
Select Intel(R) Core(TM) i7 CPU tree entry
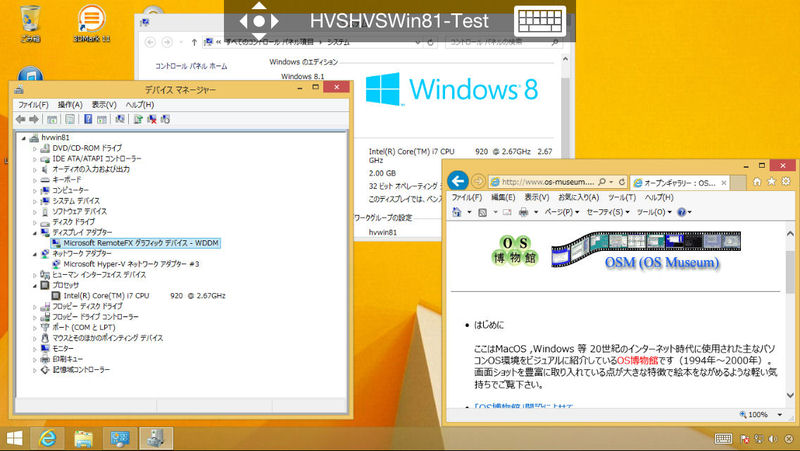coord(139,296)
